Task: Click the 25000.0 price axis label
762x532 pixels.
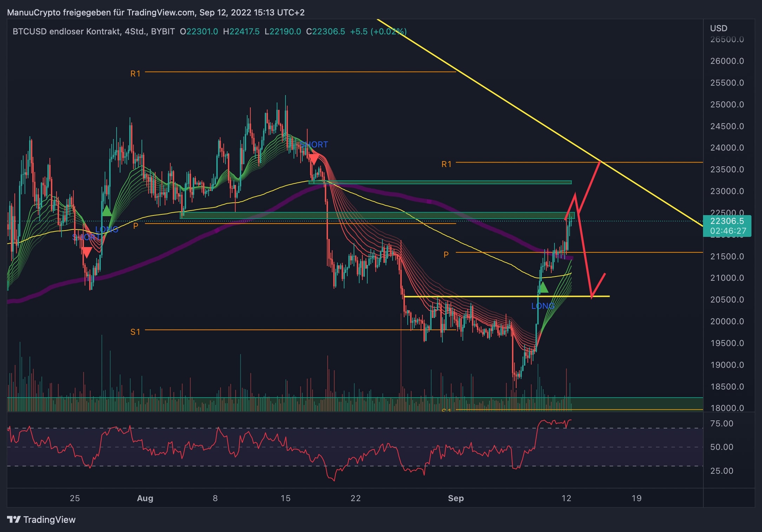Action: click(x=727, y=104)
